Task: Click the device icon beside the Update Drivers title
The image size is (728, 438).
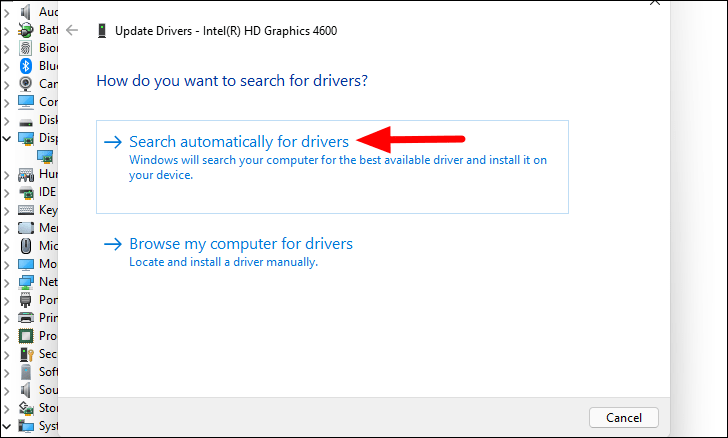Action: click(102, 31)
